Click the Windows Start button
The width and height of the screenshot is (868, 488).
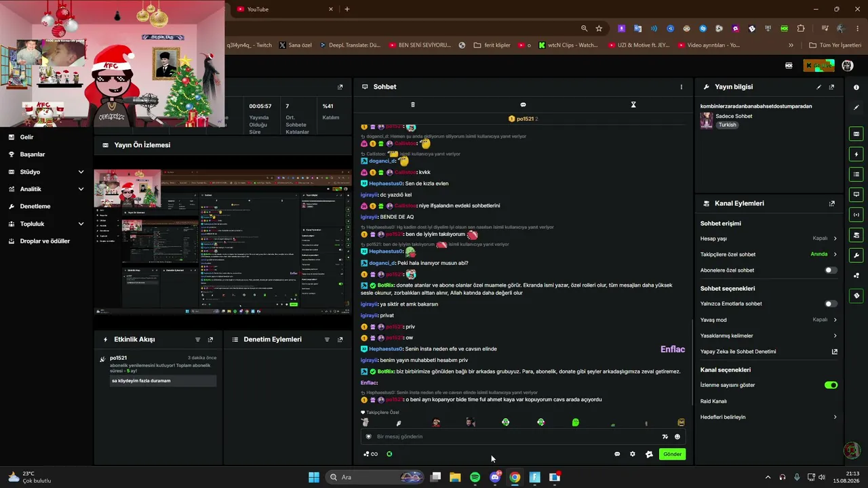[x=314, y=477]
